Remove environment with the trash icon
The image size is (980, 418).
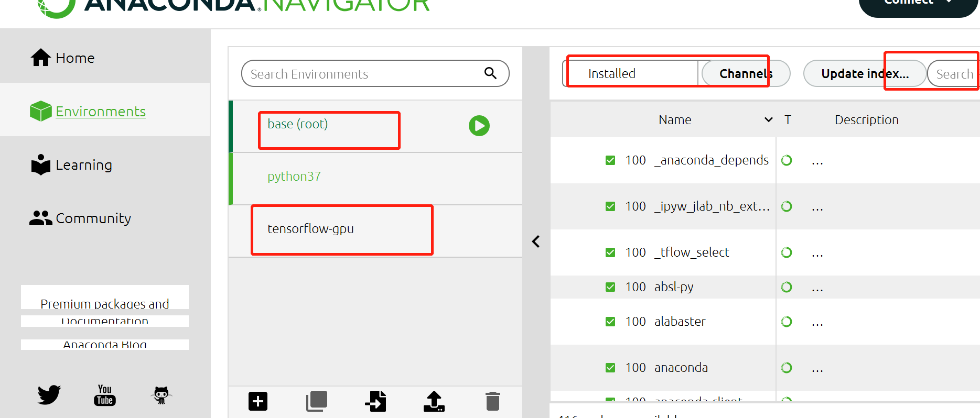(493, 401)
